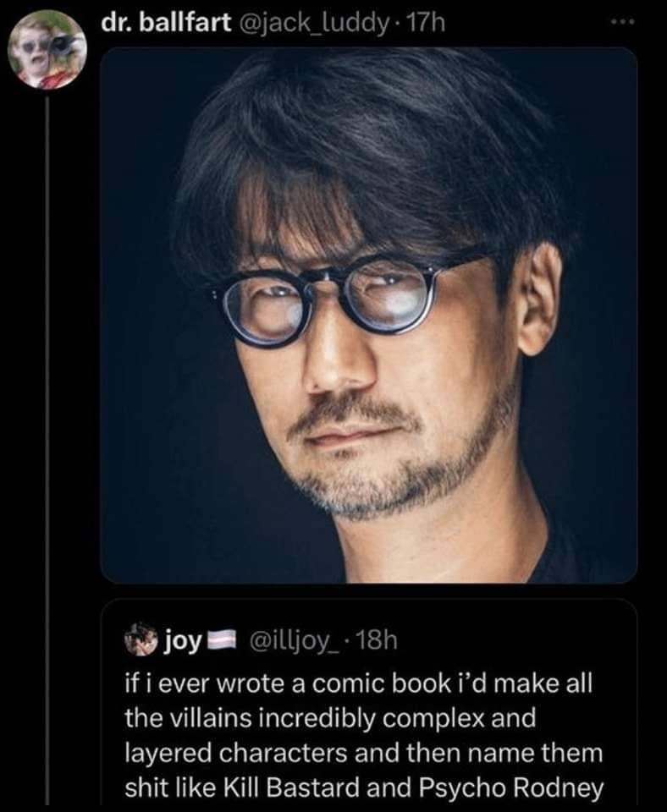Click the joy display name in quote
Viewport: 667px width, 812px height.
(180, 639)
